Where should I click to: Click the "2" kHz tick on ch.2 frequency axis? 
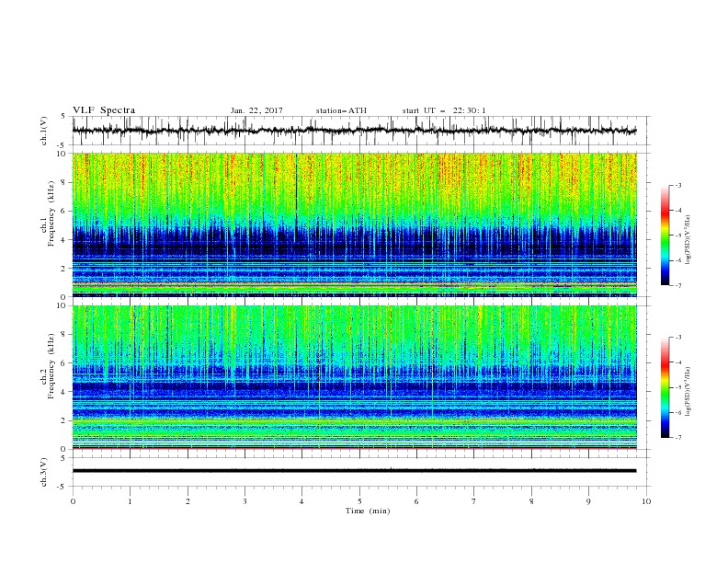(64, 420)
